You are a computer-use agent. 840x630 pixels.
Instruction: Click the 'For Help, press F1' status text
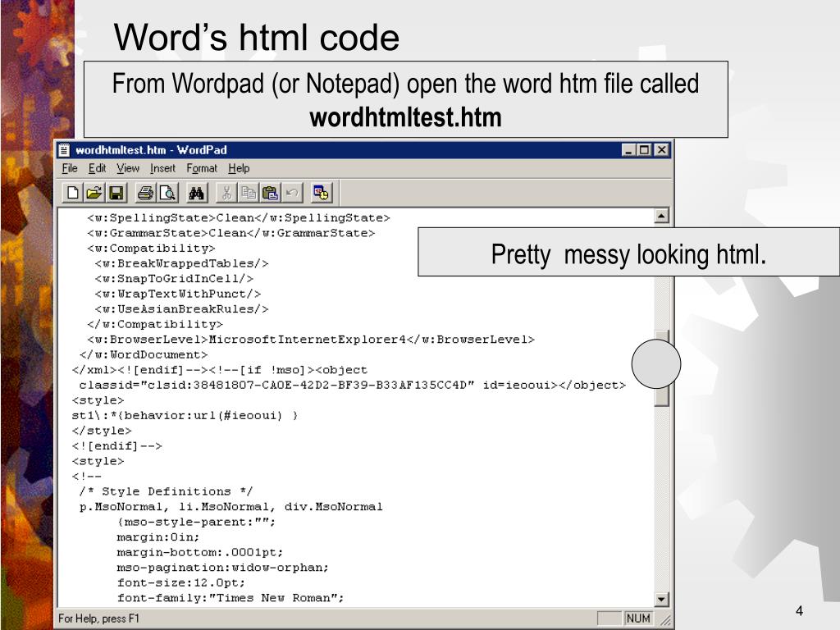point(98,619)
